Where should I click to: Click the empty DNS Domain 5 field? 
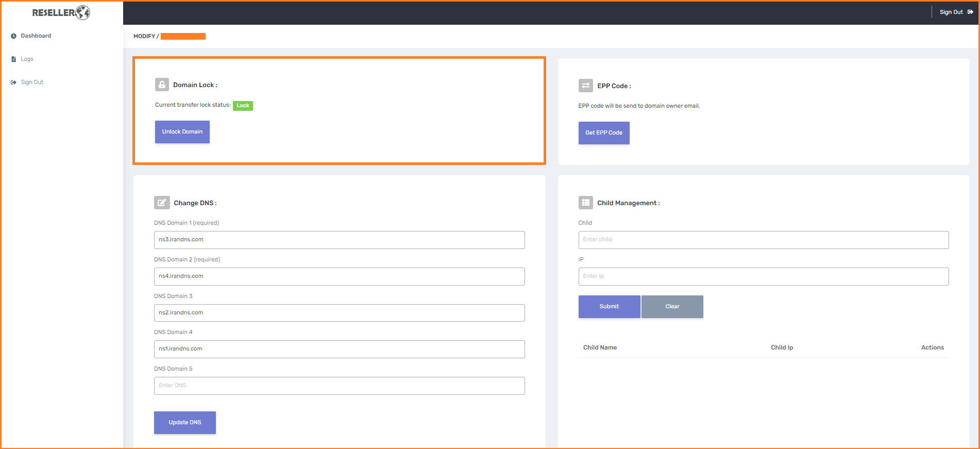point(339,386)
